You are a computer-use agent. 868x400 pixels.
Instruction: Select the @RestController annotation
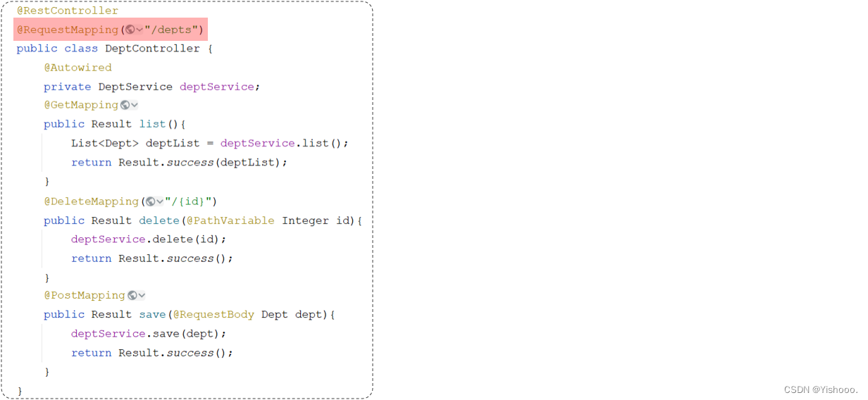coord(68,11)
